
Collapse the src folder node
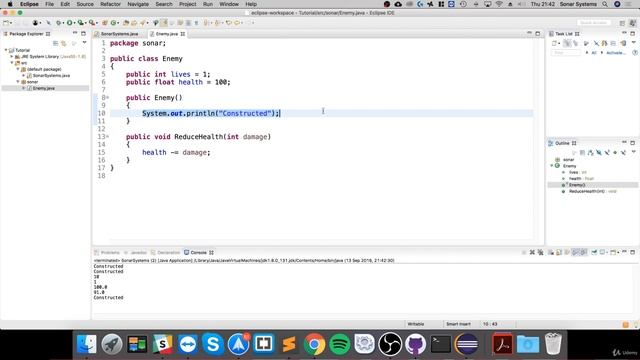(x=12, y=63)
